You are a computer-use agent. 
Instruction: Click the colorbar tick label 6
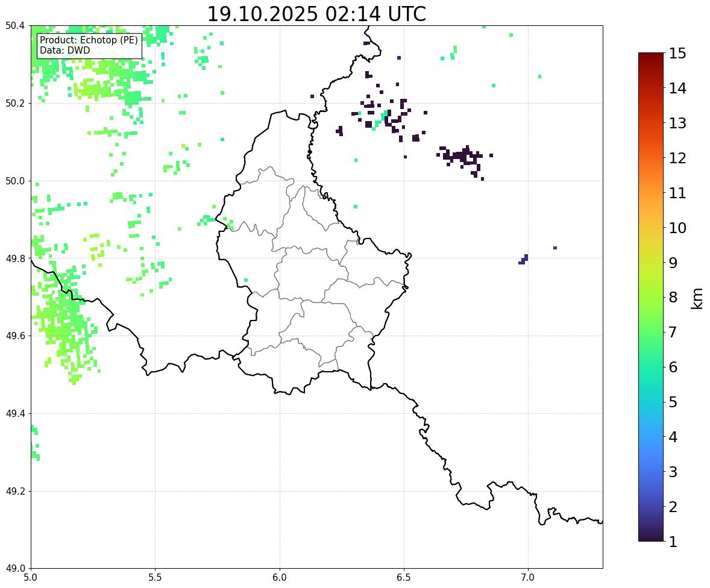click(x=673, y=367)
